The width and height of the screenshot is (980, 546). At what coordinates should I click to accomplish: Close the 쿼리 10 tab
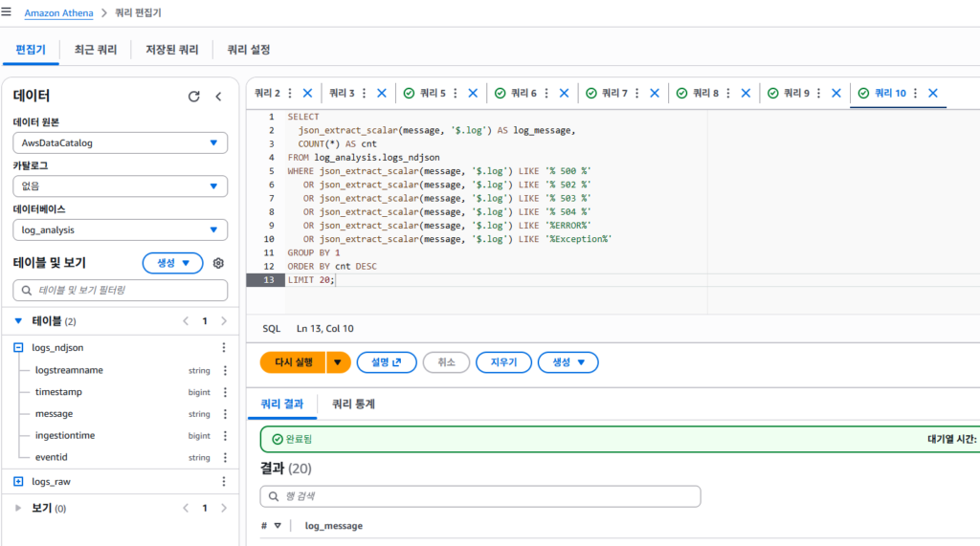pyautogui.click(x=932, y=93)
